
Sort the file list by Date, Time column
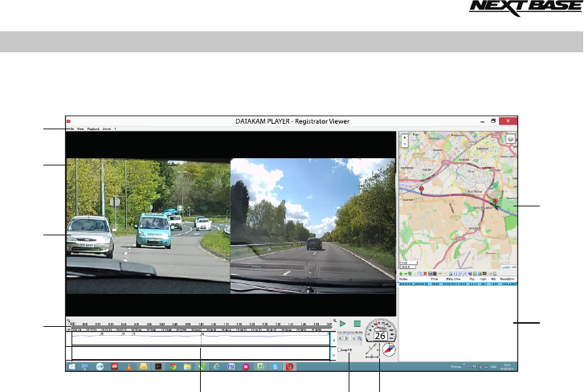pyautogui.click(x=453, y=279)
